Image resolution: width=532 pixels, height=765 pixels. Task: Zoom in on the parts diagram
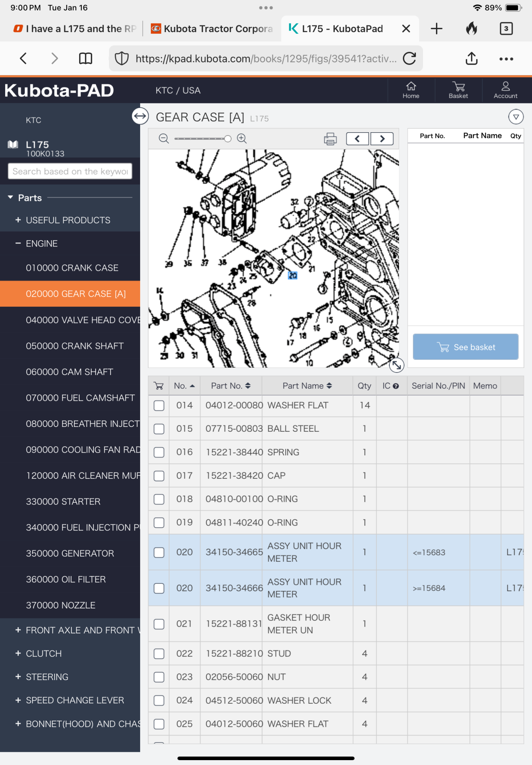[x=242, y=139]
